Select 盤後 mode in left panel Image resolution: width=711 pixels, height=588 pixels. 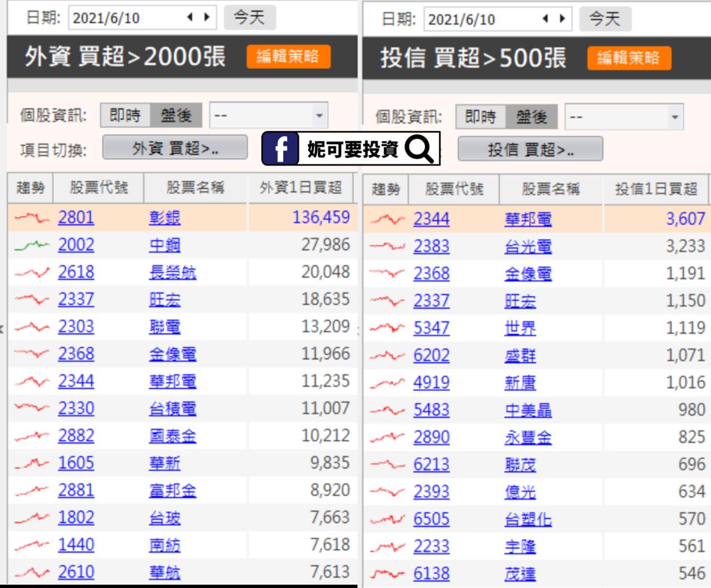pos(176,115)
